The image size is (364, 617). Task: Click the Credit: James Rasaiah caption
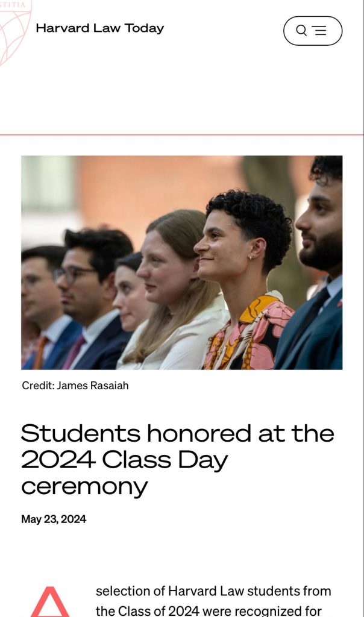pyautogui.click(x=75, y=386)
